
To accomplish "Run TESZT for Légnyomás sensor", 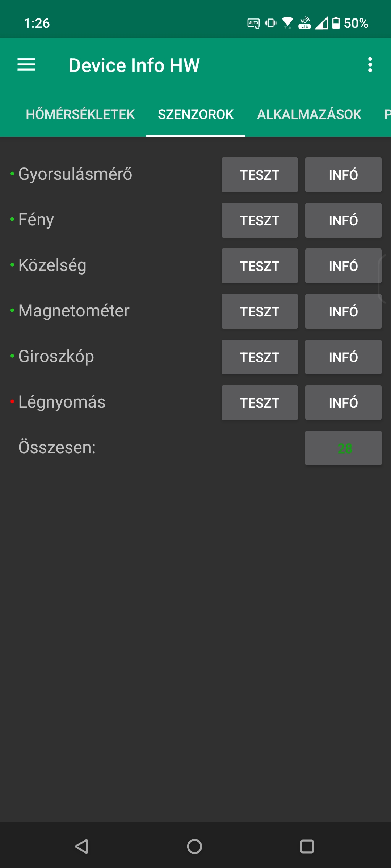I will [x=260, y=403].
